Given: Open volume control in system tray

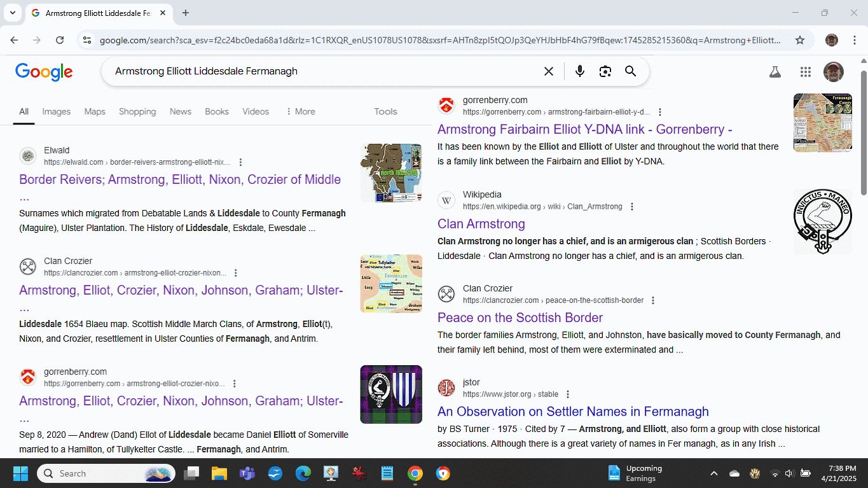Looking at the screenshot, I should click(x=790, y=473).
